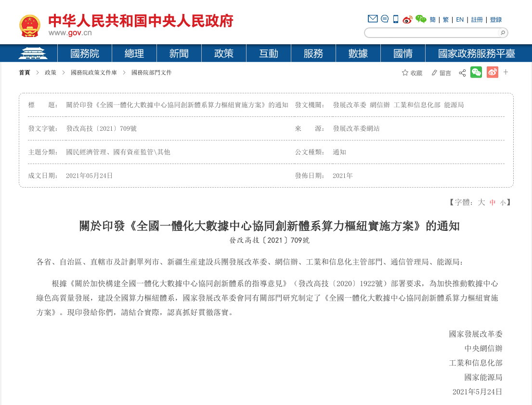532x405 pixels.
Task: Share via green WeChat button
Action: [476, 72]
